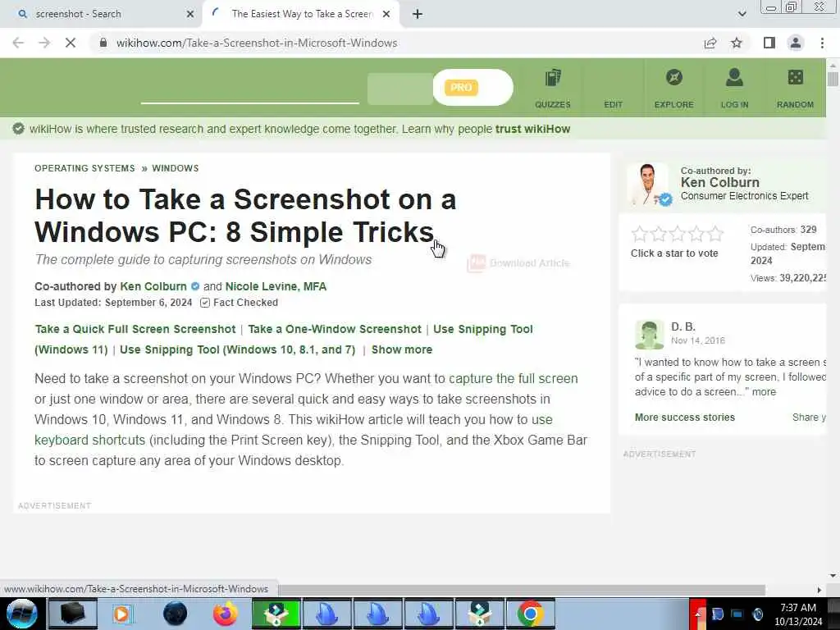Open the Windows Start orb

tap(21, 614)
